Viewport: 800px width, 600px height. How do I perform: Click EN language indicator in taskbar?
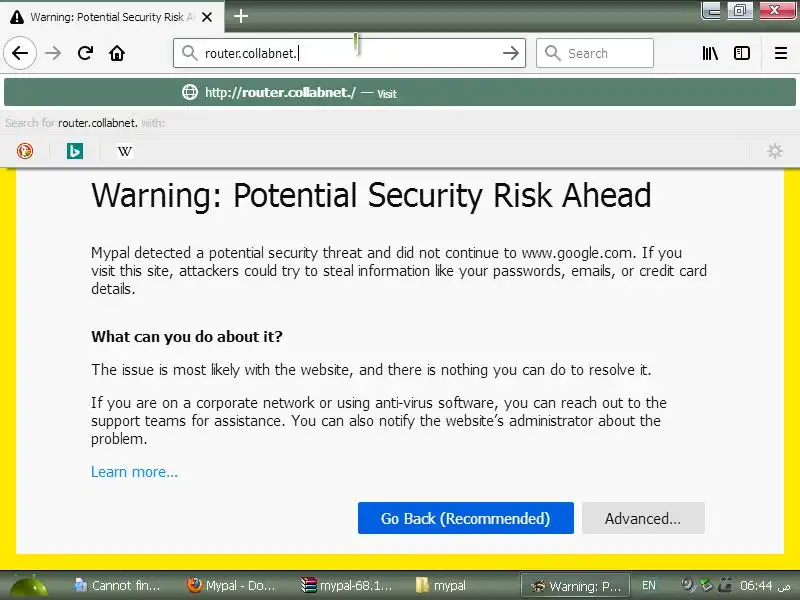(648, 585)
